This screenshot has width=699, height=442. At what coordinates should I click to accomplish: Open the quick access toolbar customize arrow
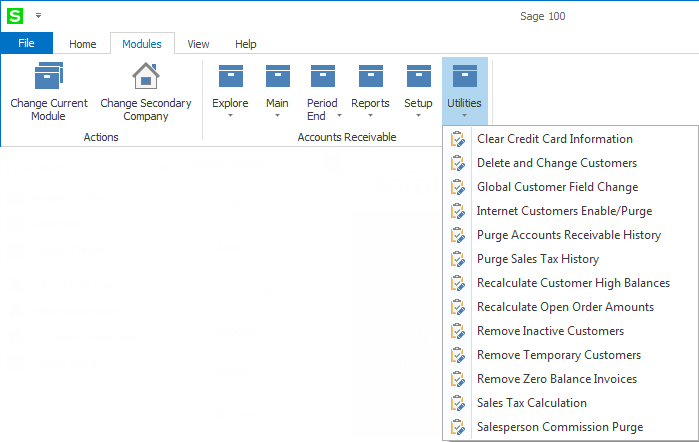coord(38,16)
